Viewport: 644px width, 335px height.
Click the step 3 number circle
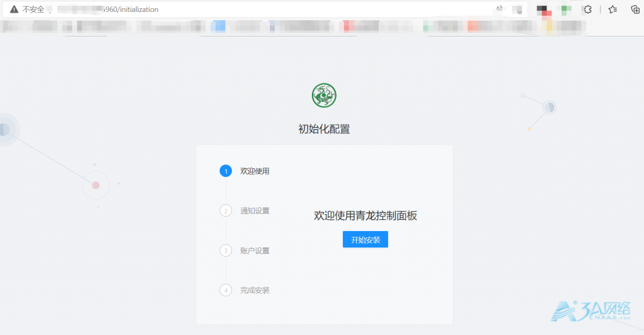[x=226, y=251]
